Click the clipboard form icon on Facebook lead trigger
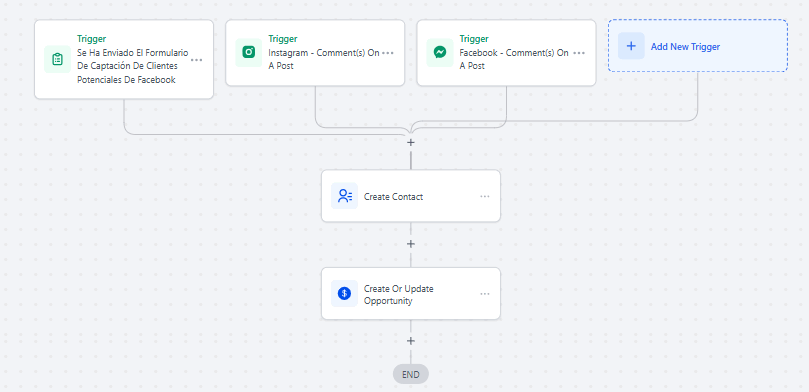The image size is (809, 392). click(x=57, y=59)
